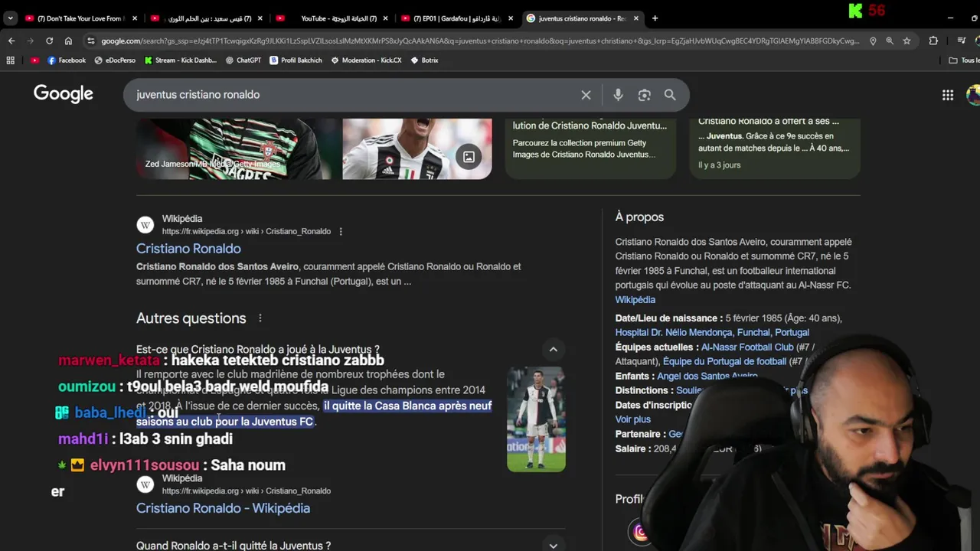This screenshot has height=551, width=980.
Task: Open the 'Il y a 3 jours' news card
Action: point(775,148)
